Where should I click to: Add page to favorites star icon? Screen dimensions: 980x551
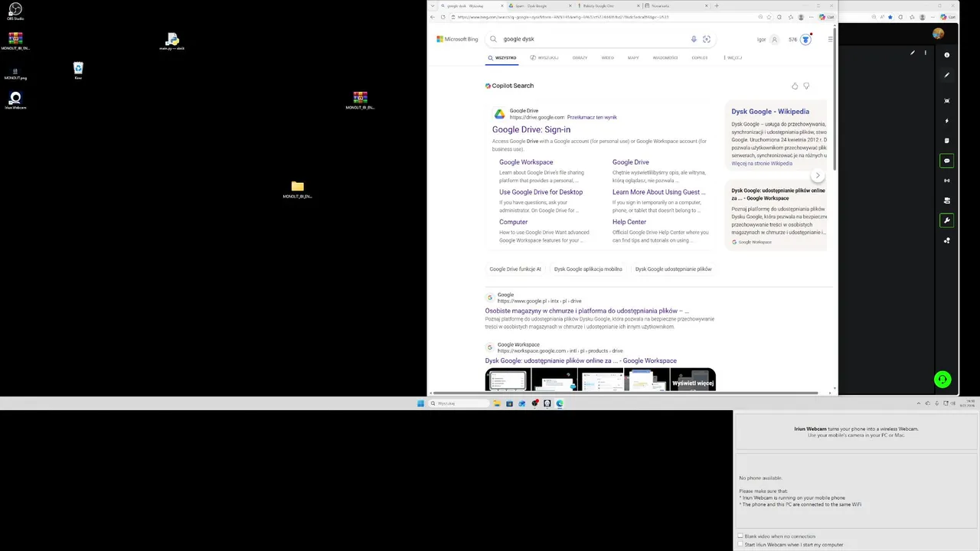tap(770, 17)
